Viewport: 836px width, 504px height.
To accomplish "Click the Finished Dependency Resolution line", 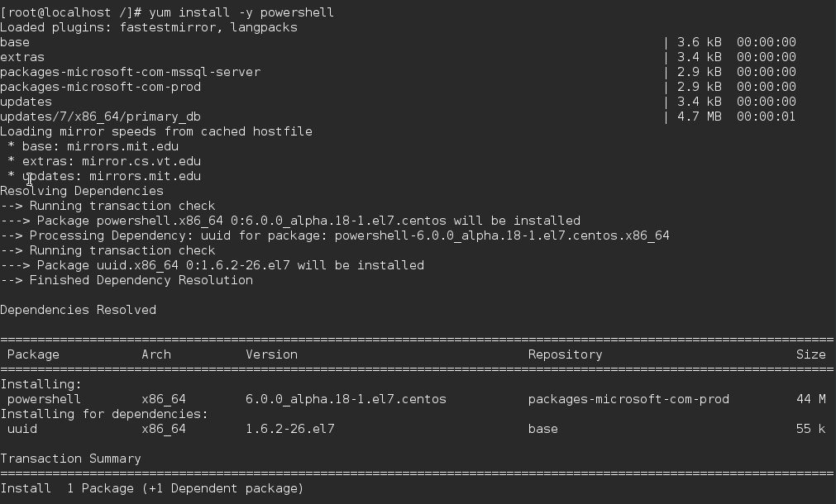I will click(x=127, y=280).
